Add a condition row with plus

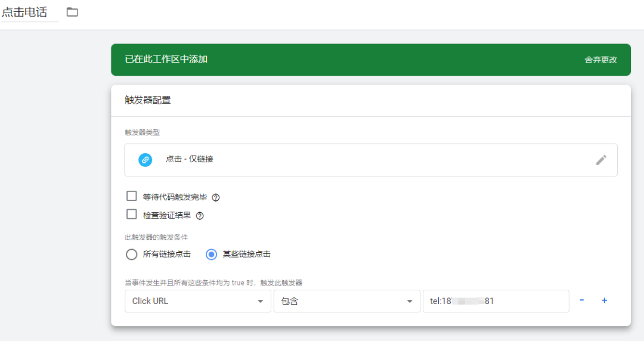coord(604,300)
